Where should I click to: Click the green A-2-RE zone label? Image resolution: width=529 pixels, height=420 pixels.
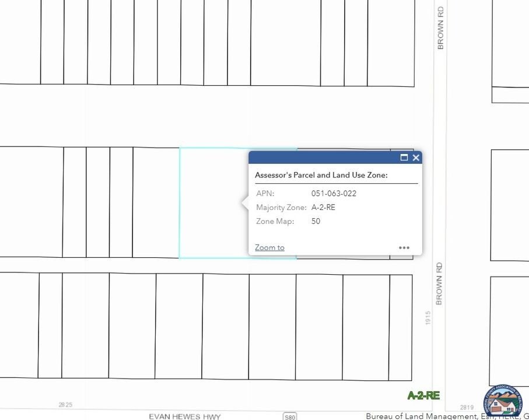pyautogui.click(x=423, y=395)
